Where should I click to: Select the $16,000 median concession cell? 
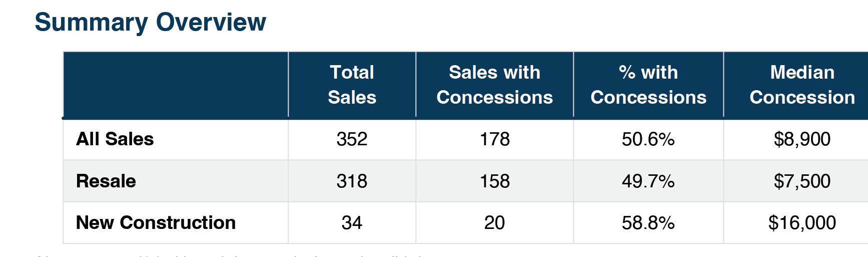pyautogui.click(x=802, y=222)
